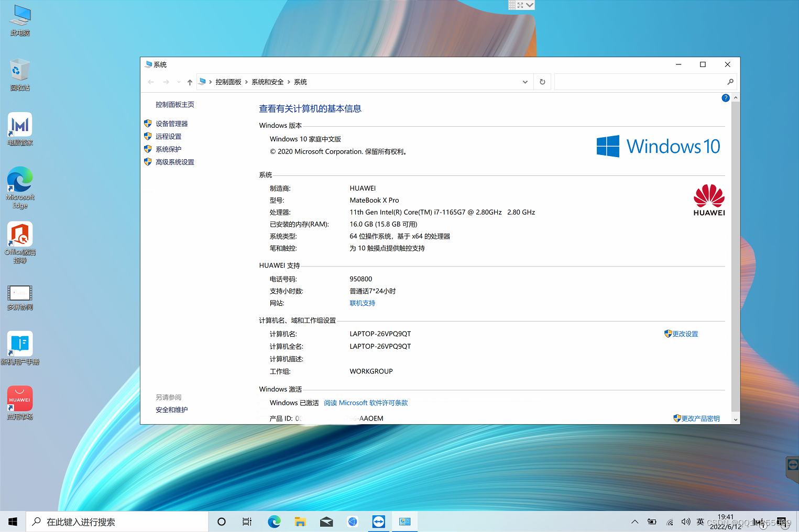Click the taskbar search box
799x532 pixels.
pos(117,522)
